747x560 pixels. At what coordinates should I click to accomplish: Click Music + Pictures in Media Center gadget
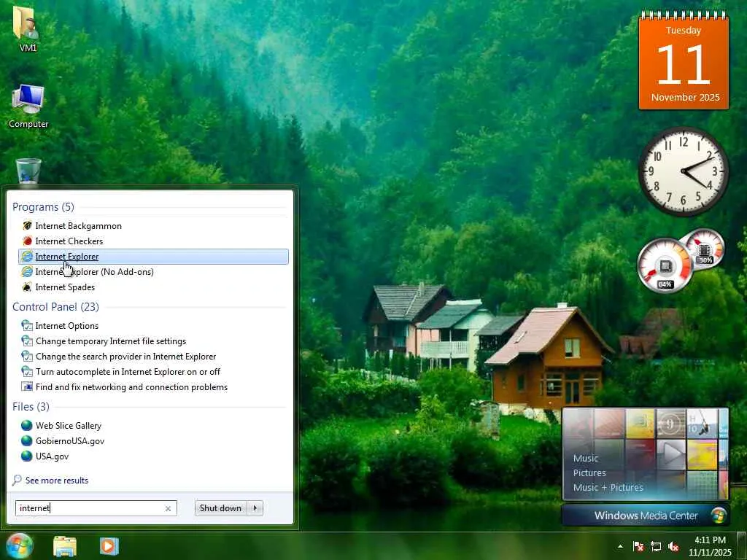coord(608,488)
